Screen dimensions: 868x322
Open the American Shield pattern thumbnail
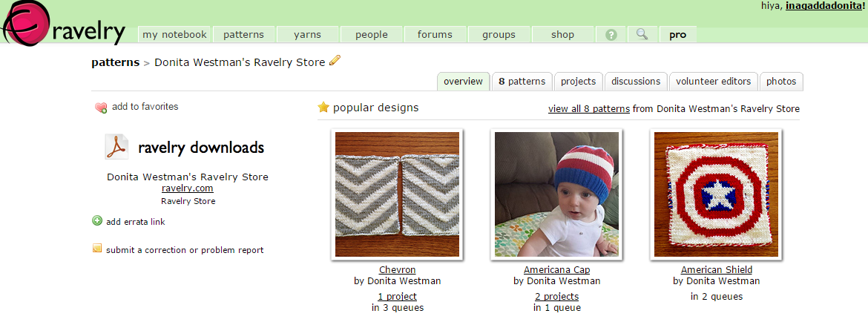pyautogui.click(x=716, y=194)
